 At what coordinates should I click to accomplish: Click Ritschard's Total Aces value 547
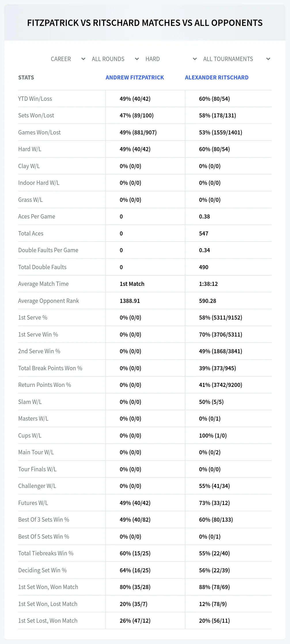[204, 233]
